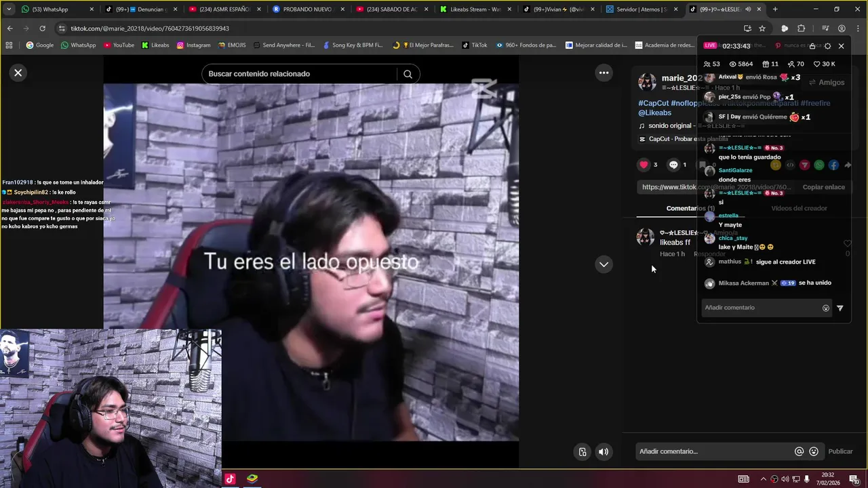This screenshot has width=868, height=488.
Task: Open the browser extensions puzzle icon
Action: (801, 28)
